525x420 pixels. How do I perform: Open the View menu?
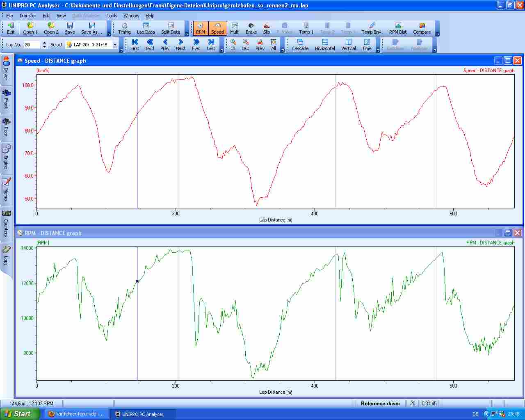(61, 16)
